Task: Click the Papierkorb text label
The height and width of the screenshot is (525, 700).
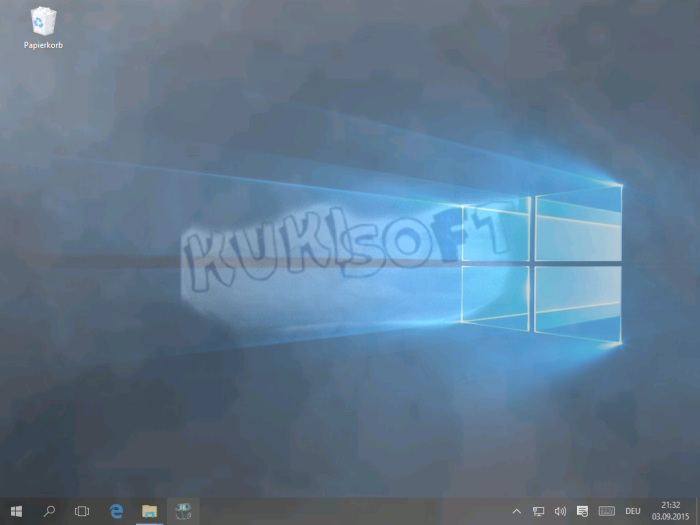Action: (x=43, y=45)
